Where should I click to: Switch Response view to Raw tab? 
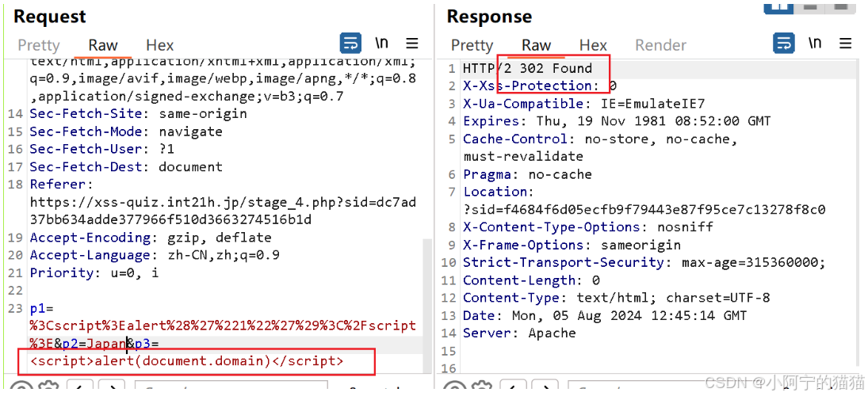[537, 45]
